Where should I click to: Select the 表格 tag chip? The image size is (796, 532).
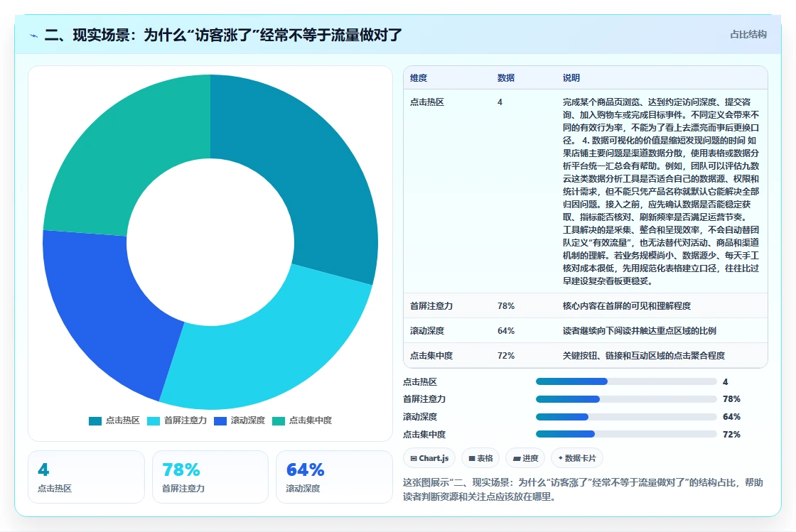point(480,458)
